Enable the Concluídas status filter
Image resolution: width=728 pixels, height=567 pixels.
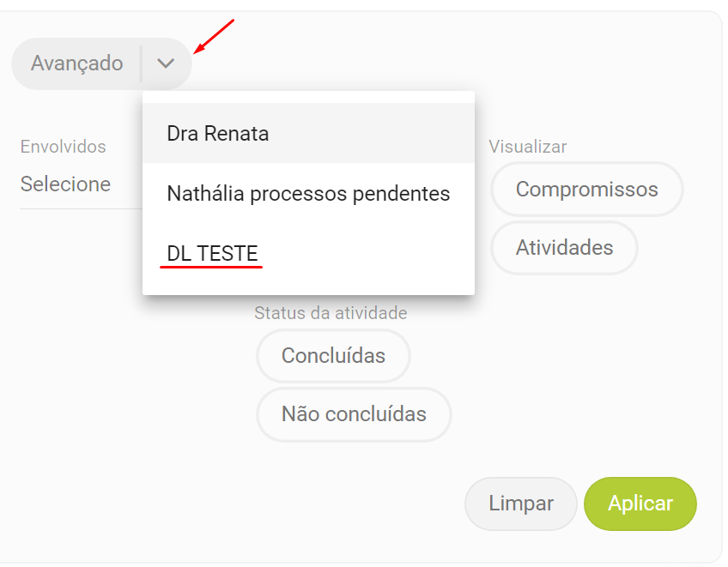click(x=333, y=356)
